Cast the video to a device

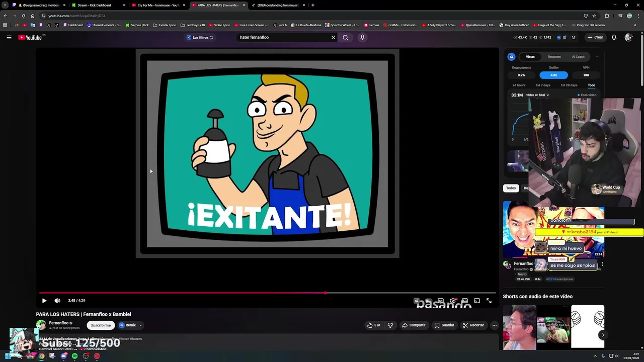pos(477,301)
